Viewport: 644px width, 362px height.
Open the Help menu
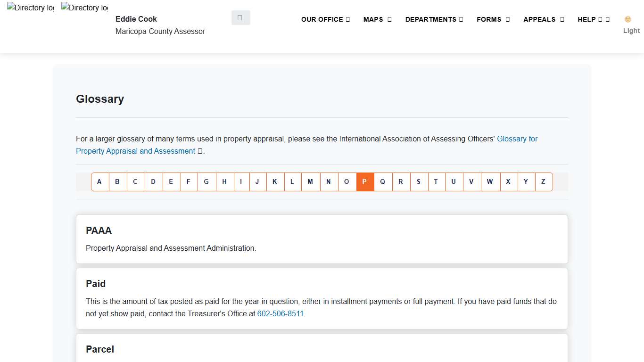(x=593, y=19)
